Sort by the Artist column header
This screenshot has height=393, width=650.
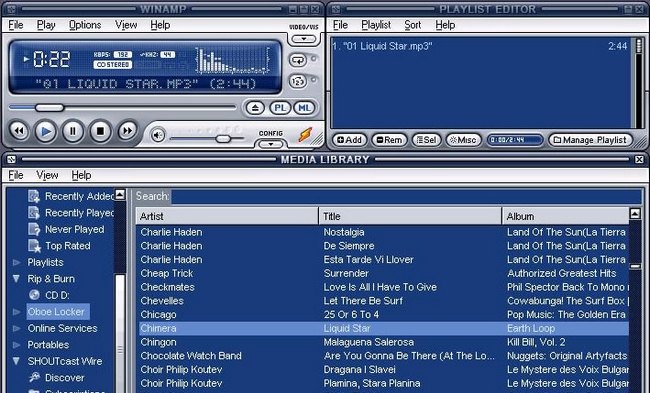(x=227, y=216)
